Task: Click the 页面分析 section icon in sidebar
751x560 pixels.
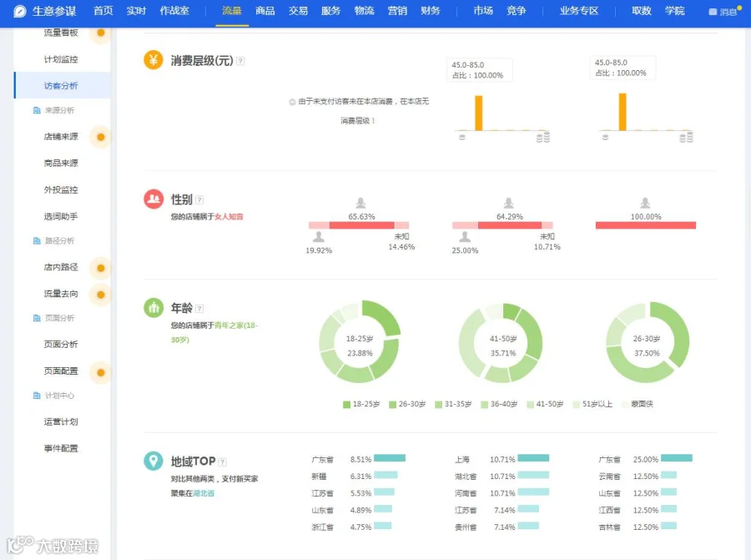Action: [37, 318]
